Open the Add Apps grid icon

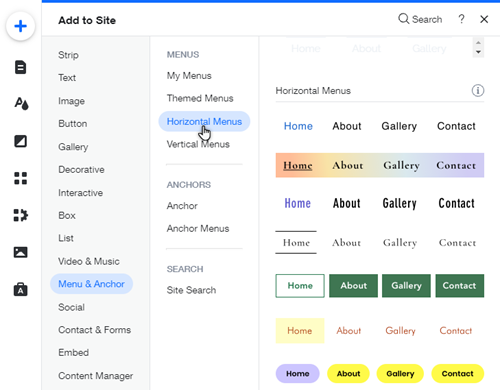pos(21,178)
